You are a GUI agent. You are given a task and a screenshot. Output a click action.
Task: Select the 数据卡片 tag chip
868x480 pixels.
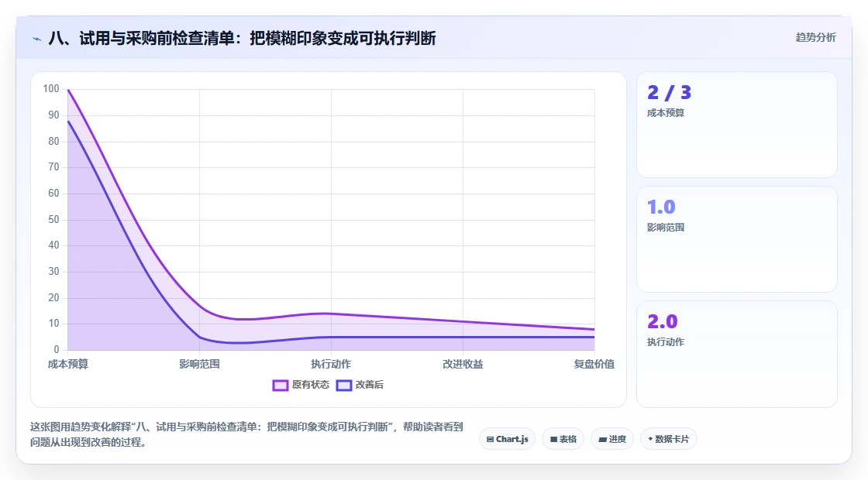[x=669, y=439]
